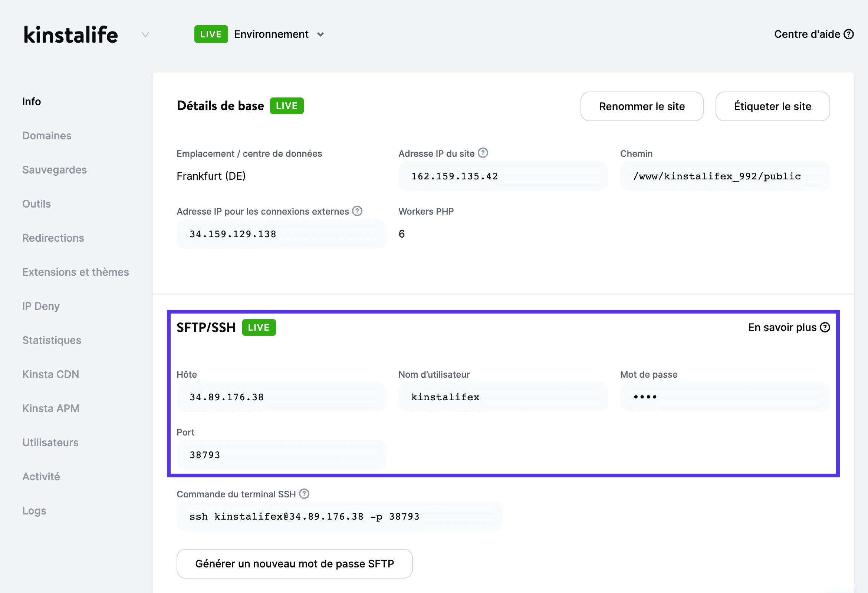Select the Hôte field showing 34.89.176.38
Image resolution: width=868 pixels, height=593 pixels.
tap(281, 397)
